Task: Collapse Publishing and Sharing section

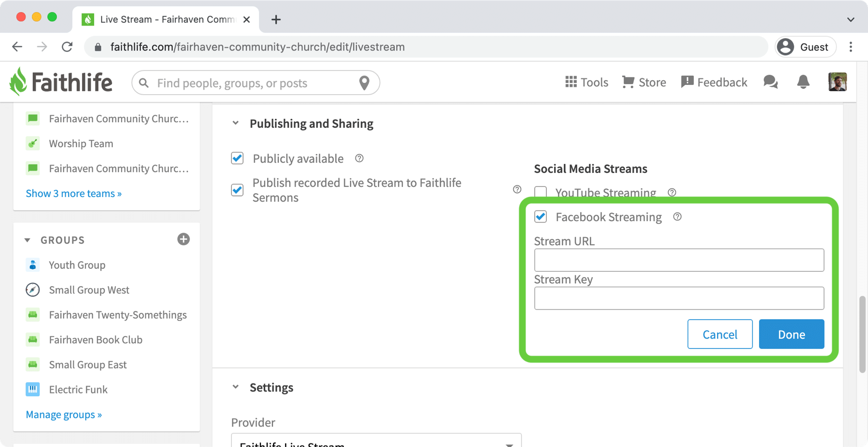Action: 235,123
